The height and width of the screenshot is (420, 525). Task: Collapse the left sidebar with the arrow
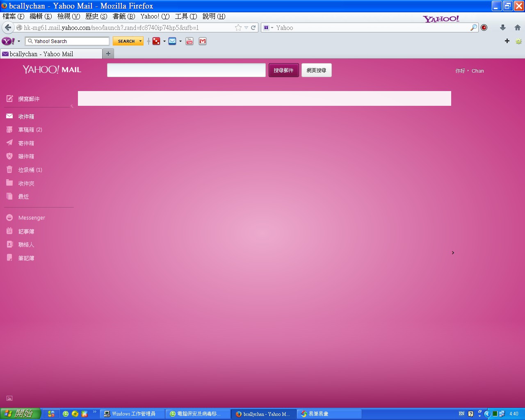pos(72,106)
